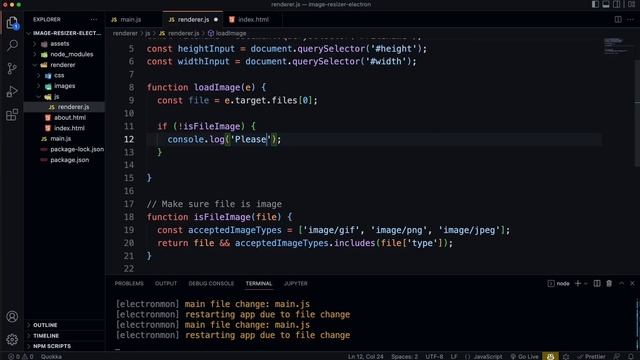This screenshot has height=360, width=640.
Task: Open the Source Control view
Action: pos(12,68)
